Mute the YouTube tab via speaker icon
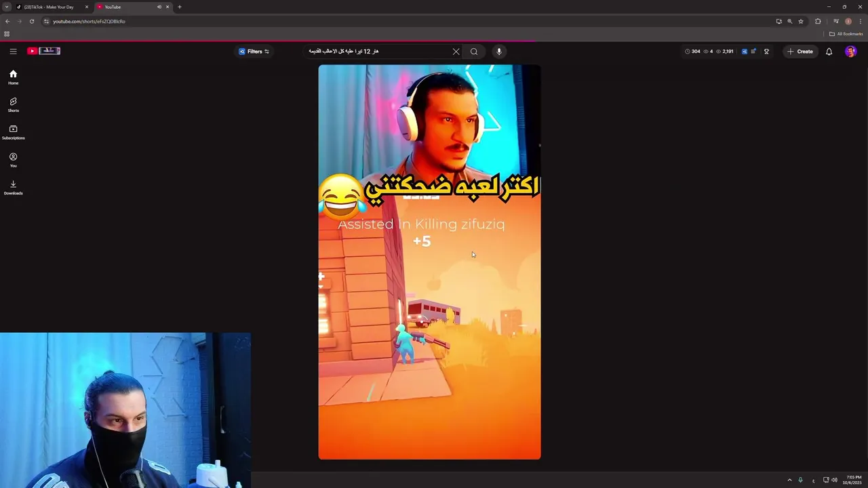 159,7
